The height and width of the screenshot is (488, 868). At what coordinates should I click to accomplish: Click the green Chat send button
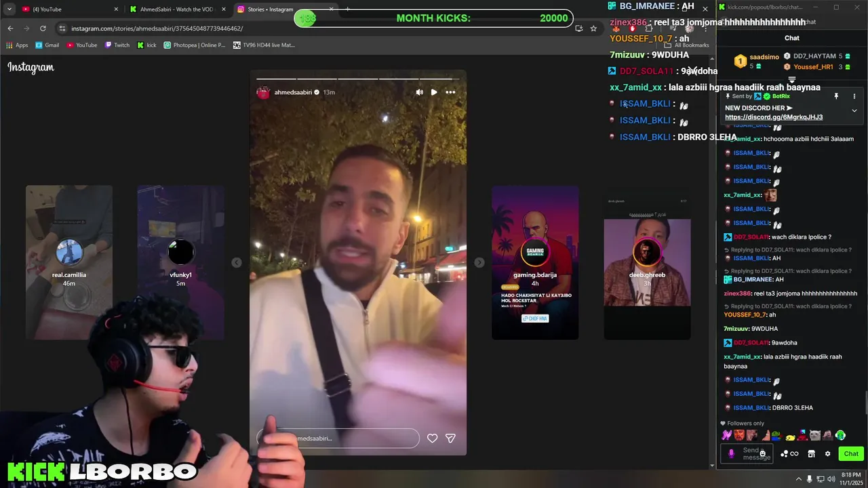tap(851, 453)
